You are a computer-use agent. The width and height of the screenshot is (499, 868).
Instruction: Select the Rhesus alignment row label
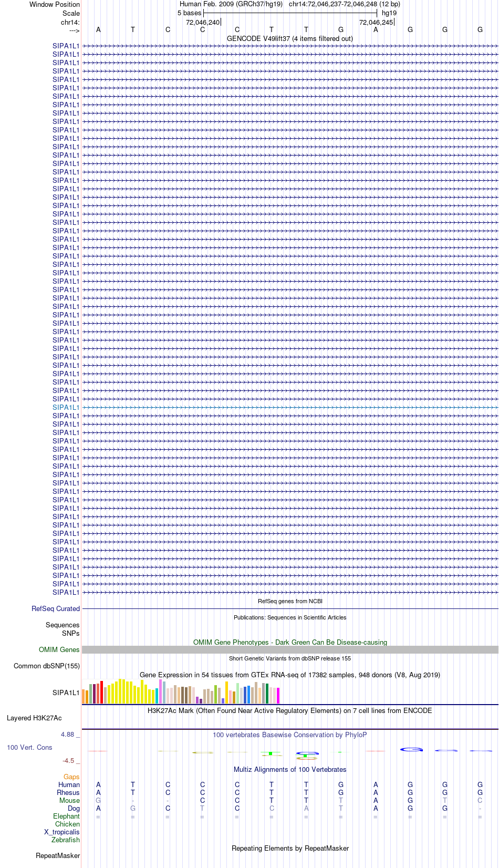pyautogui.click(x=68, y=792)
